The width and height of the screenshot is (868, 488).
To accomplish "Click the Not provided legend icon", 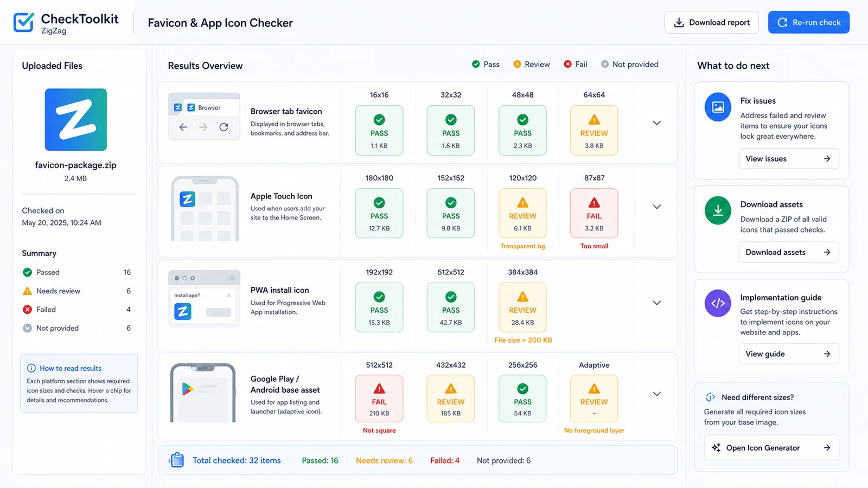I will [605, 64].
